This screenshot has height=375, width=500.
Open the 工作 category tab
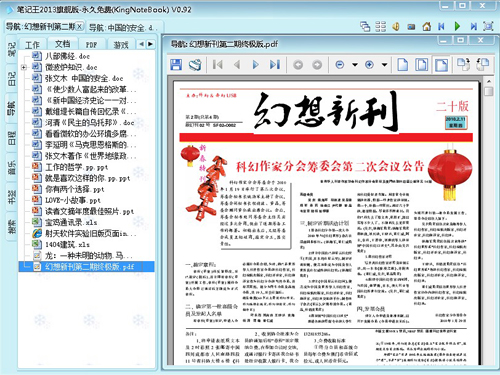[x=32, y=44]
